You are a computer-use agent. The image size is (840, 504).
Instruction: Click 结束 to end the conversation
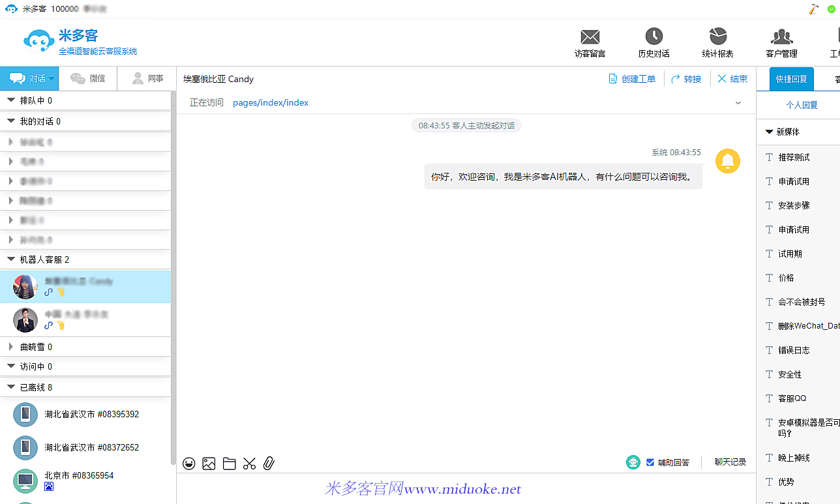click(732, 79)
